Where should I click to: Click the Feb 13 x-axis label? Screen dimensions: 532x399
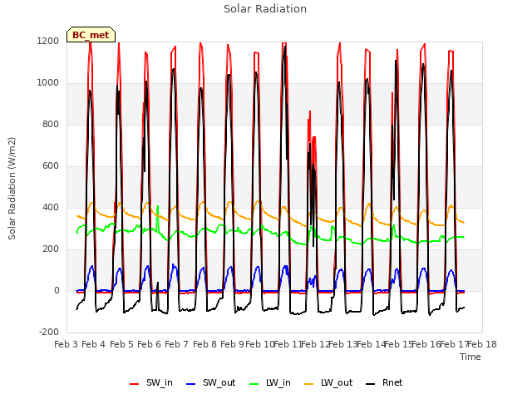[x=343, y=344]
